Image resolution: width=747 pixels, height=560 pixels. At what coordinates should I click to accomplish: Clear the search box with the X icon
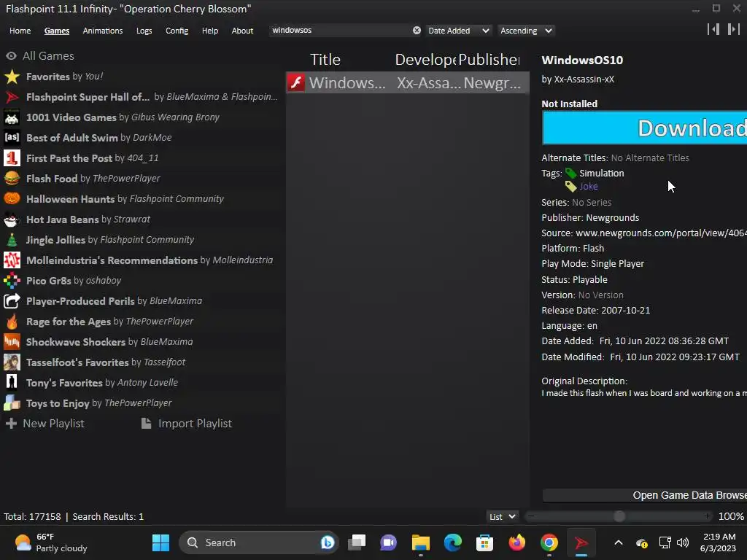pos(417,31)
